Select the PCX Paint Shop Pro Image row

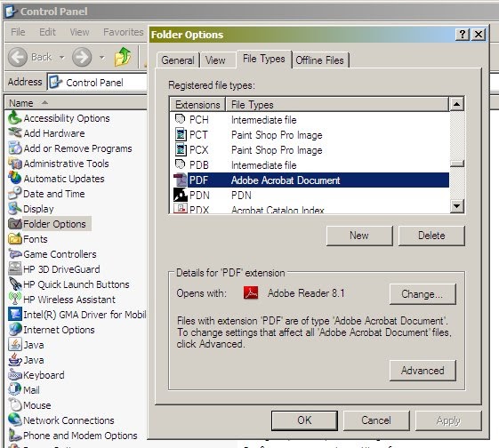pos(310,150)
